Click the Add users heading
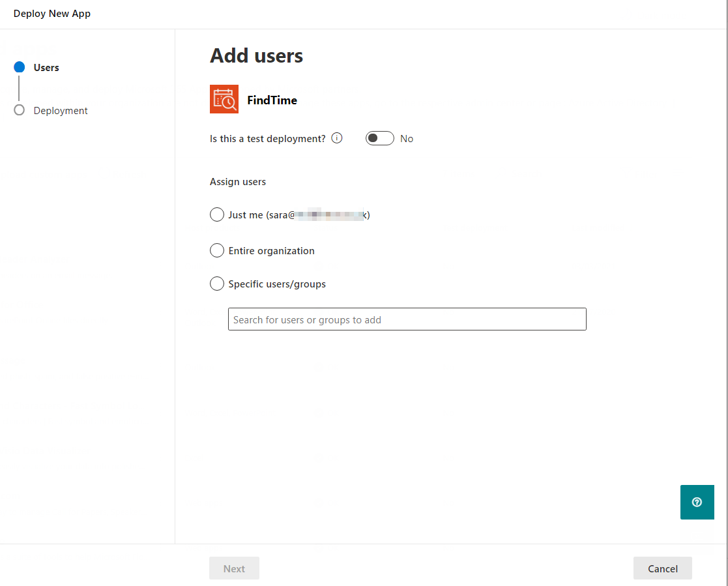 [x=256, y=56]
